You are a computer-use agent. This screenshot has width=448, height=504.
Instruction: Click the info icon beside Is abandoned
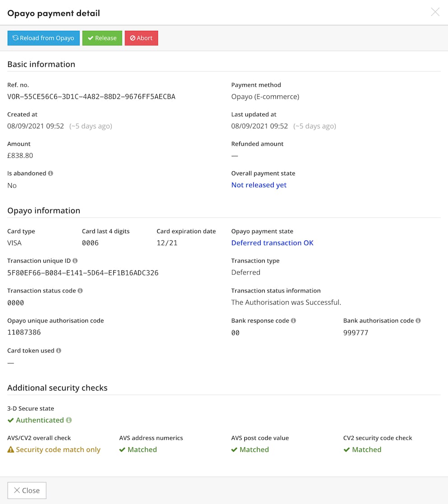51,173
